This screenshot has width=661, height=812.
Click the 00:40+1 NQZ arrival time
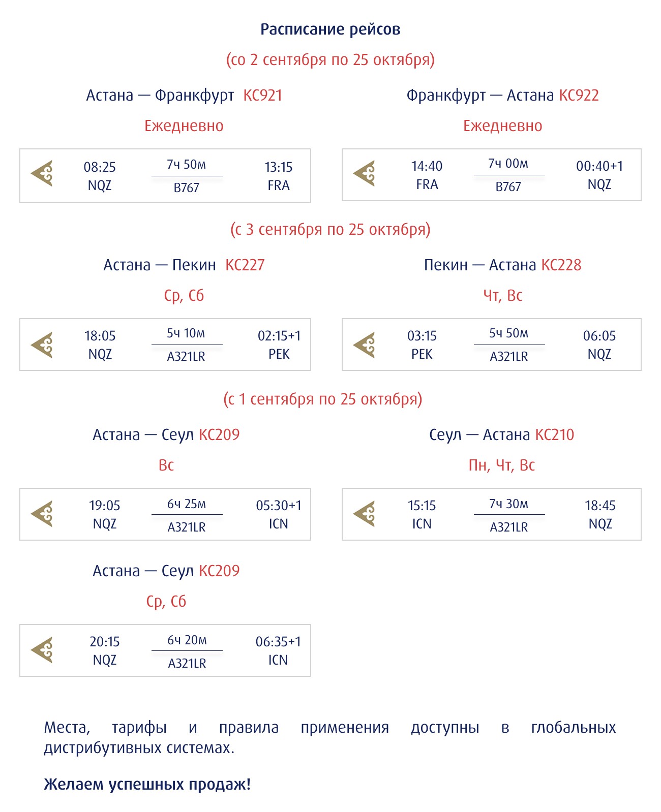pyautogui.click(x=599, y=175)
